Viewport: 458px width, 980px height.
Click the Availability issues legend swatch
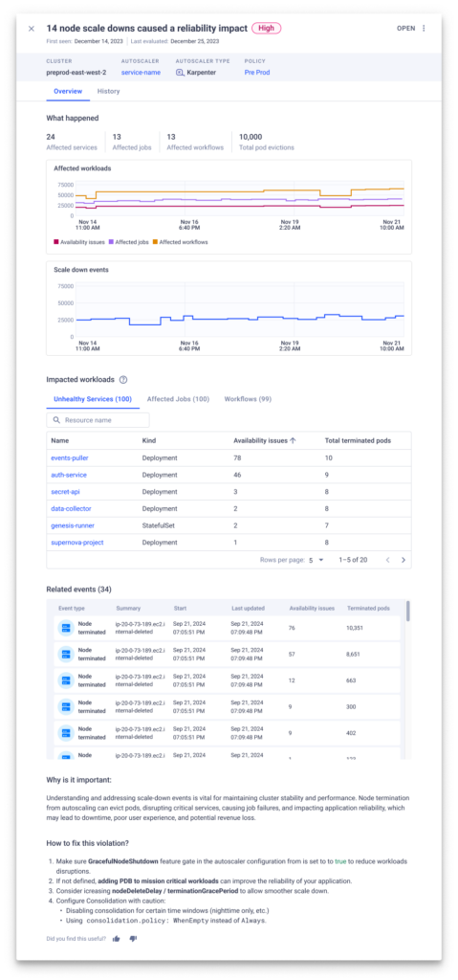[56, 242]
